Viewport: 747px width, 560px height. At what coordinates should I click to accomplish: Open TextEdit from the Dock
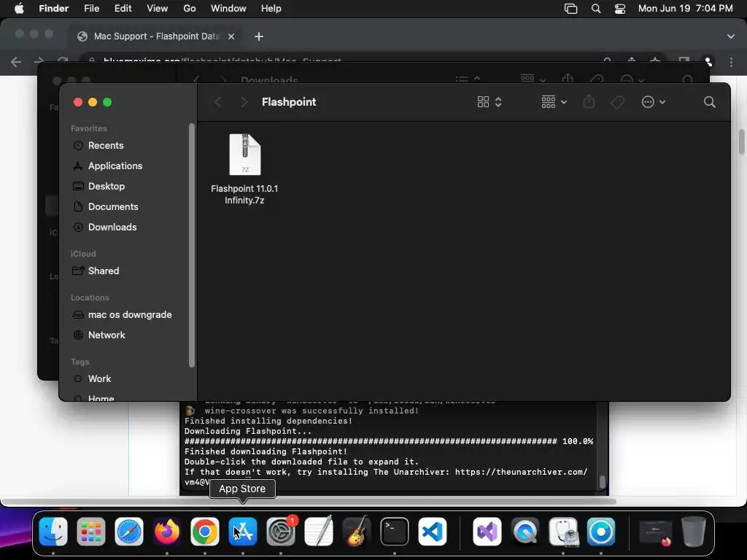click(319, 532)
